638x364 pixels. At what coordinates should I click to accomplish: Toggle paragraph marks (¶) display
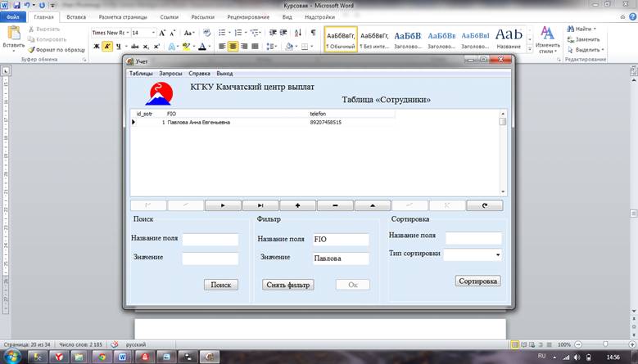click(x=313, y=33)
